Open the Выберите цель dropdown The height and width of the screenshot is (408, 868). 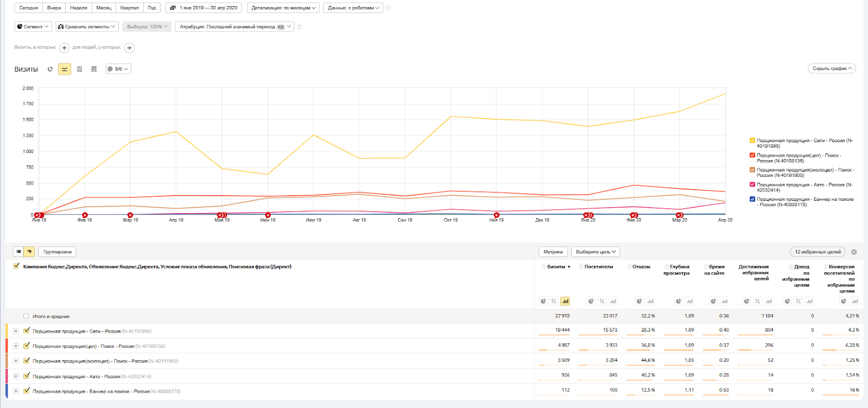pyautogui.click(x=595, y=252)
